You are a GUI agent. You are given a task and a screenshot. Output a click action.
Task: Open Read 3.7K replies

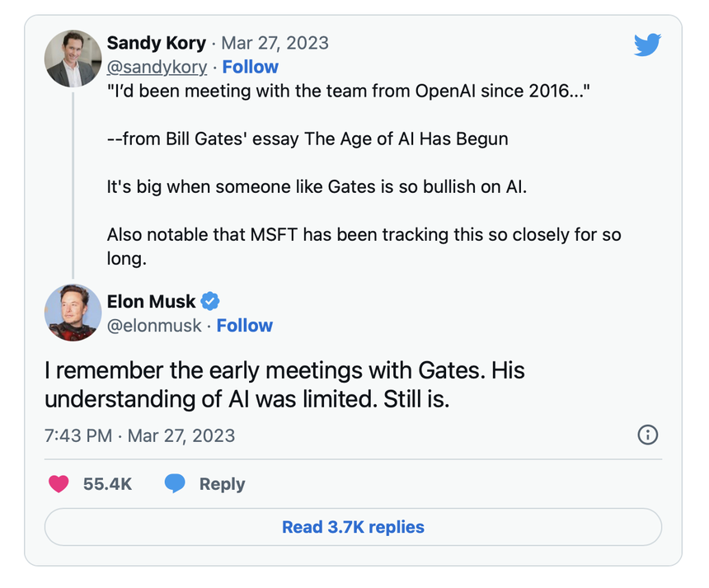point(354,528)
